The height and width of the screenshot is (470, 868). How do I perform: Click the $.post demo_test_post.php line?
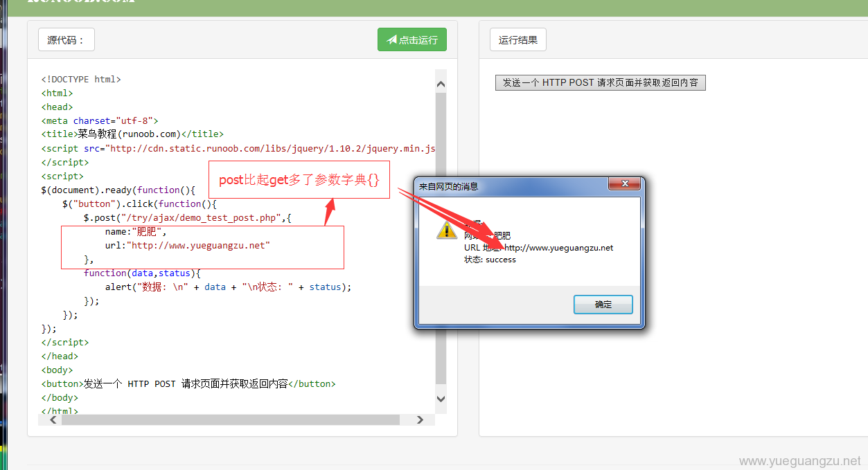coord(188,217)
